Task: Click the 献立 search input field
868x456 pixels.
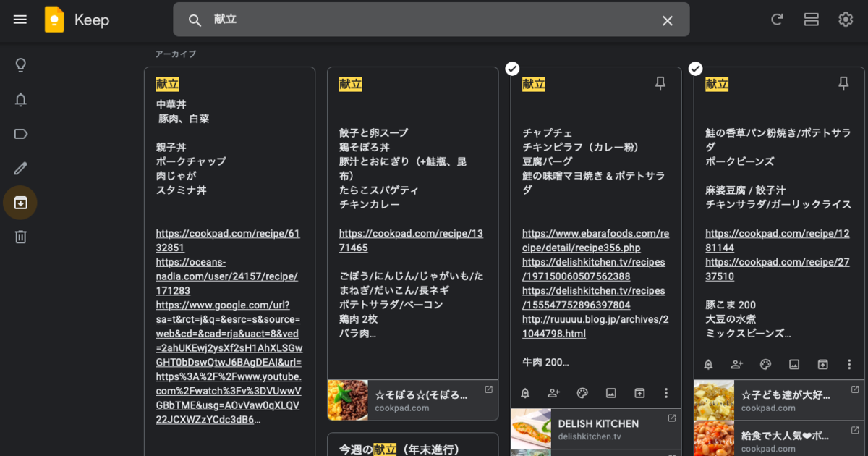Action: click(432, 20)
